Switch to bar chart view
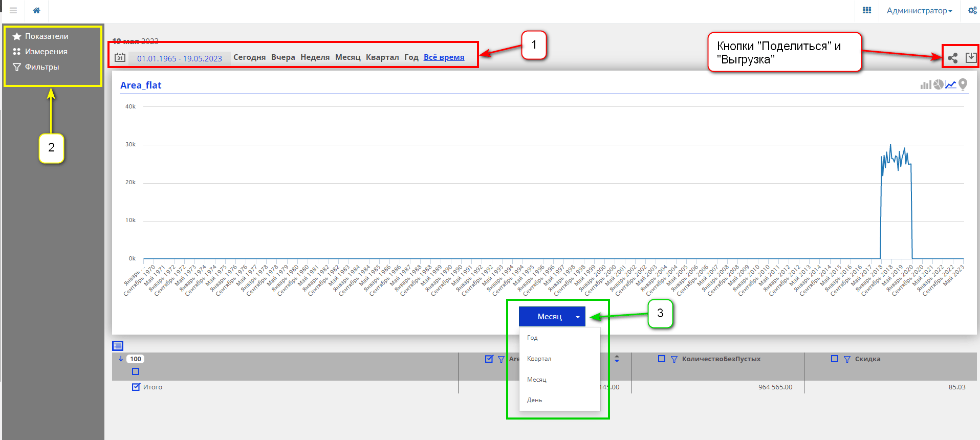This screenshot has height=440, width=980. (926, 85)
